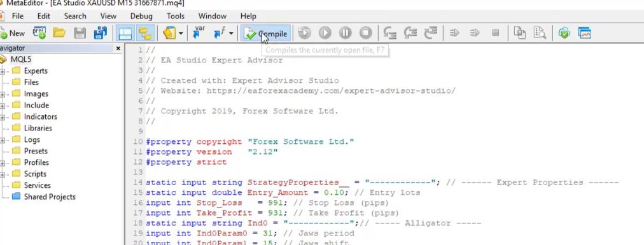Screen dimensions: 644x245
Task: Open a file using the folder icon
Action: click(x=60, y=33)
